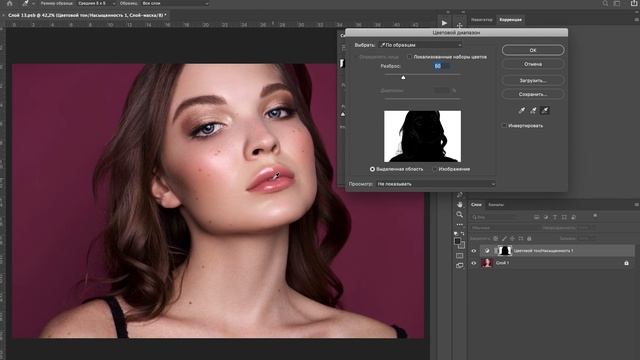
Task: Open the Layers panel menu icon
Action: coord(636,205)
